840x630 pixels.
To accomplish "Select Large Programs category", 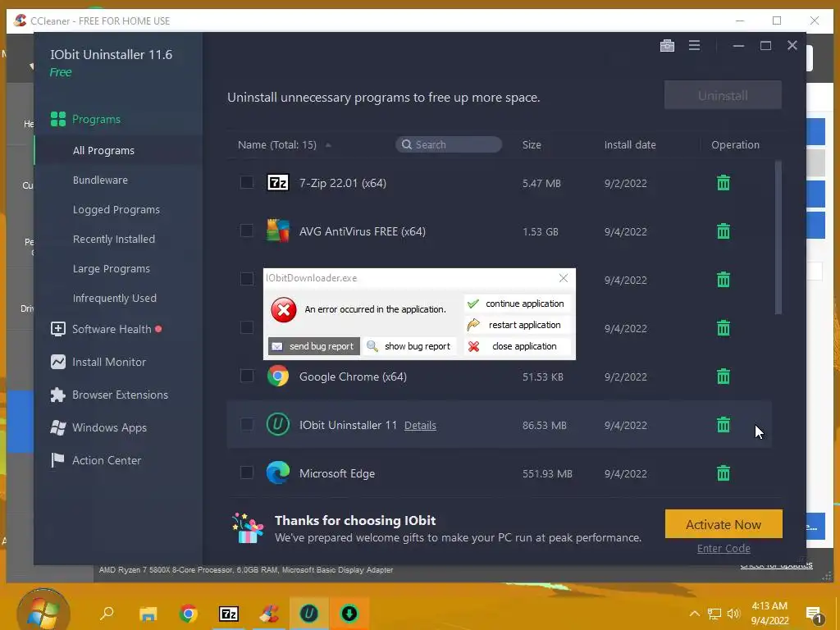I will point(112,268).
